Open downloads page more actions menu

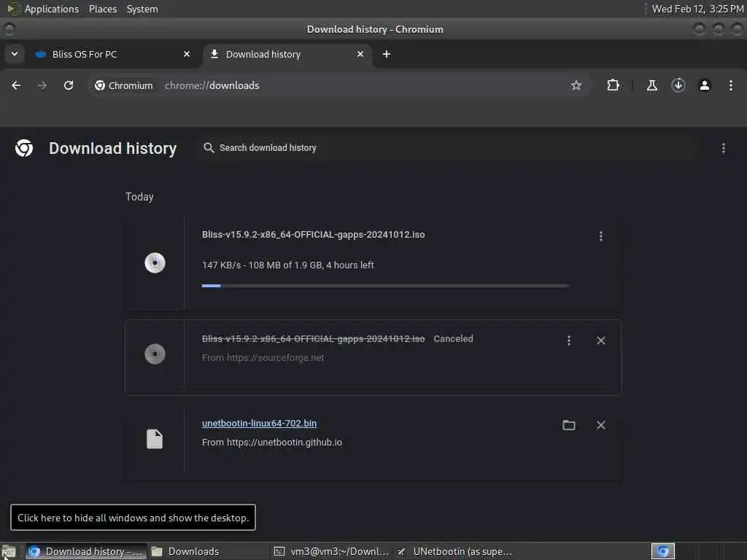coord(723,148)
